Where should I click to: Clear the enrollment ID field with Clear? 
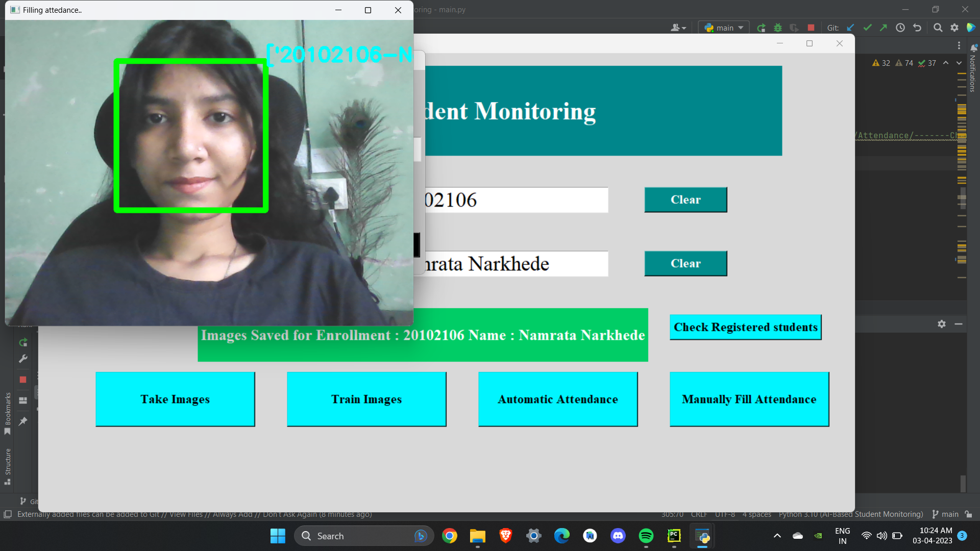click(685, 199)
